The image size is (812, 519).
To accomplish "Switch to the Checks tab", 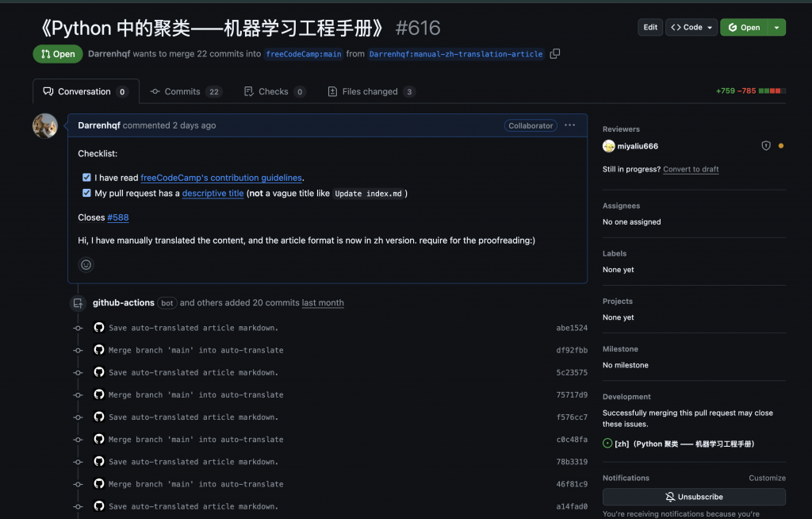I will click(x=274, y=92).
